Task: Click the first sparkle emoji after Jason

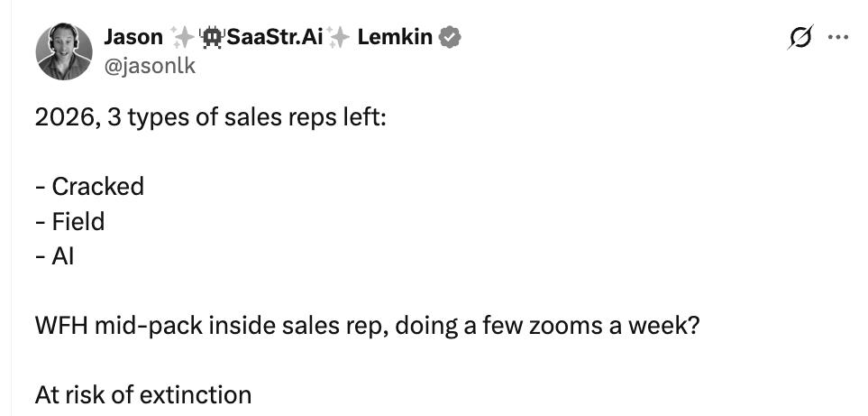Action: 181,38
